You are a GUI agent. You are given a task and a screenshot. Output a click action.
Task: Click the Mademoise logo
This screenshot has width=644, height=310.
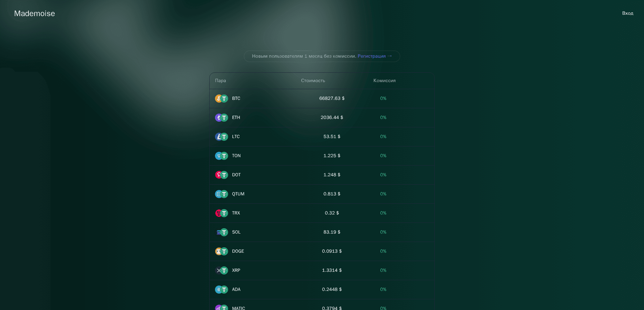click(x=34, y=13)
